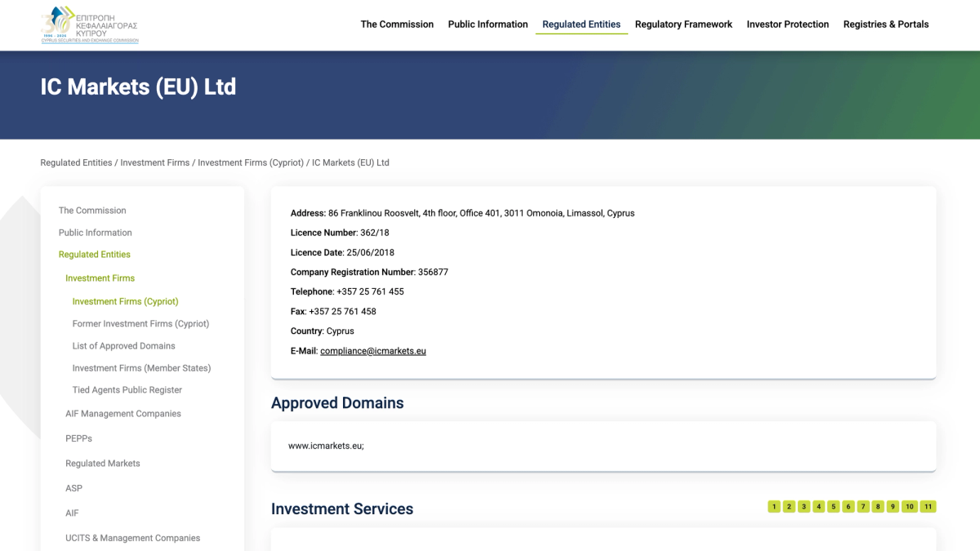Click Investment Services badge number 8

(878, 507)
